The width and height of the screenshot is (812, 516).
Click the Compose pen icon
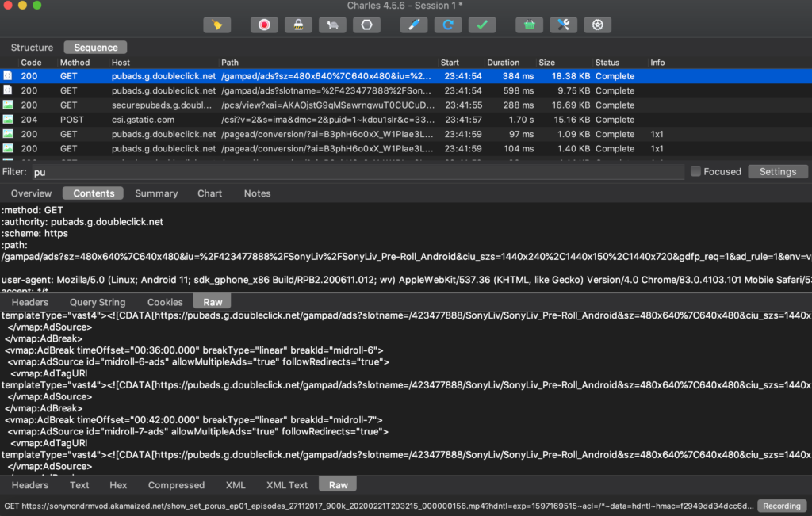point(414,25)
